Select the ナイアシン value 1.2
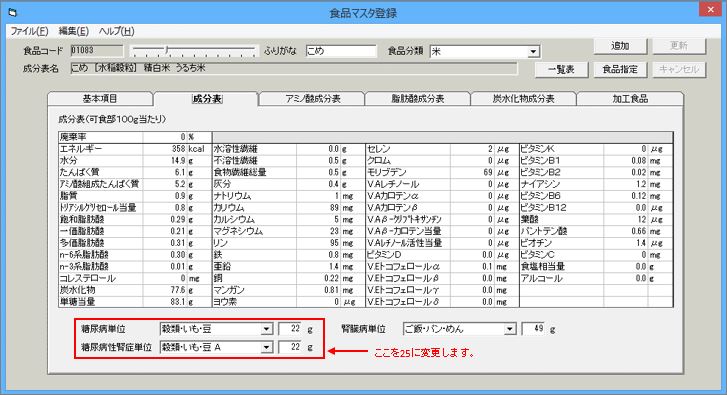Viewport: 727px width, 395px height. (x=625, y=184)
